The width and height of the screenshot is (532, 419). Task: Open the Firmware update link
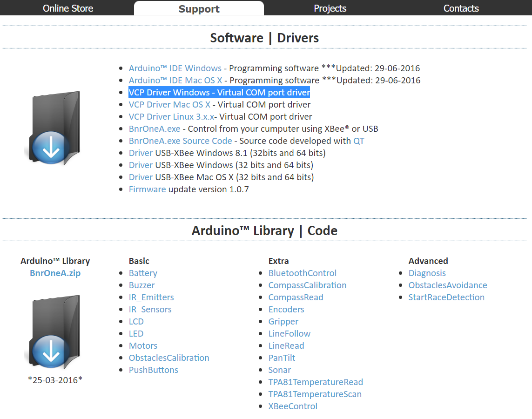pos(147,189)
